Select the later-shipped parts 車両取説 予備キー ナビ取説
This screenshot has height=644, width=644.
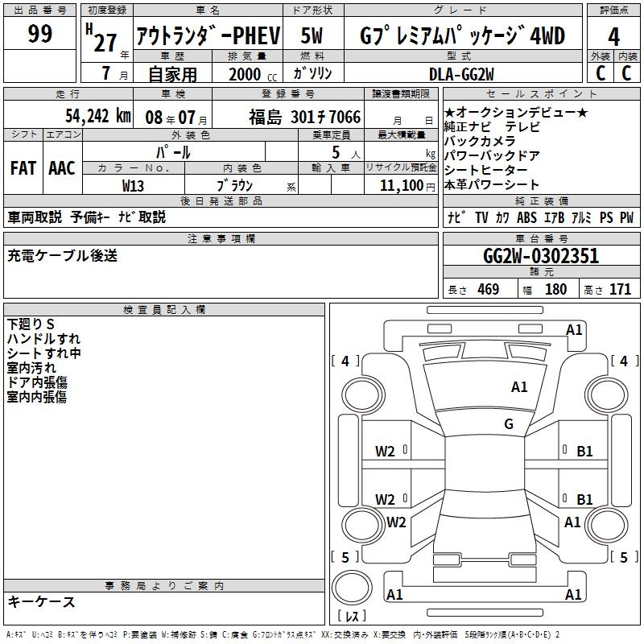click(x=87, y=217)
